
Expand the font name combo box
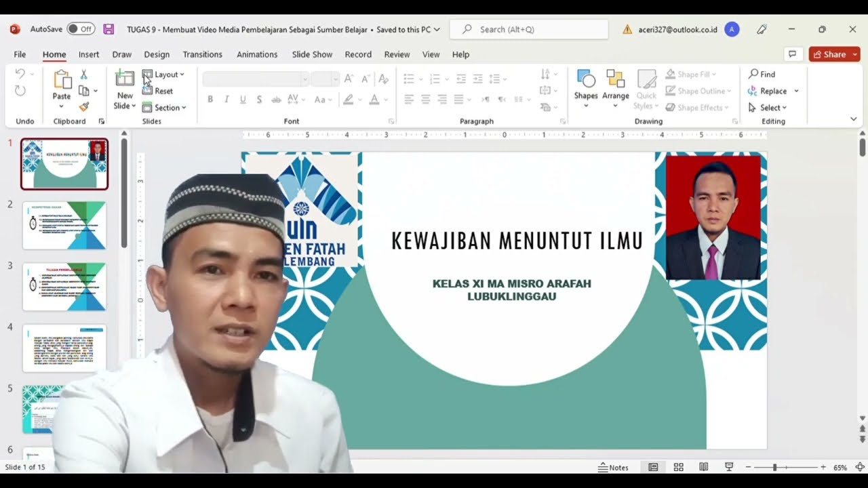[x=305, y=79]
